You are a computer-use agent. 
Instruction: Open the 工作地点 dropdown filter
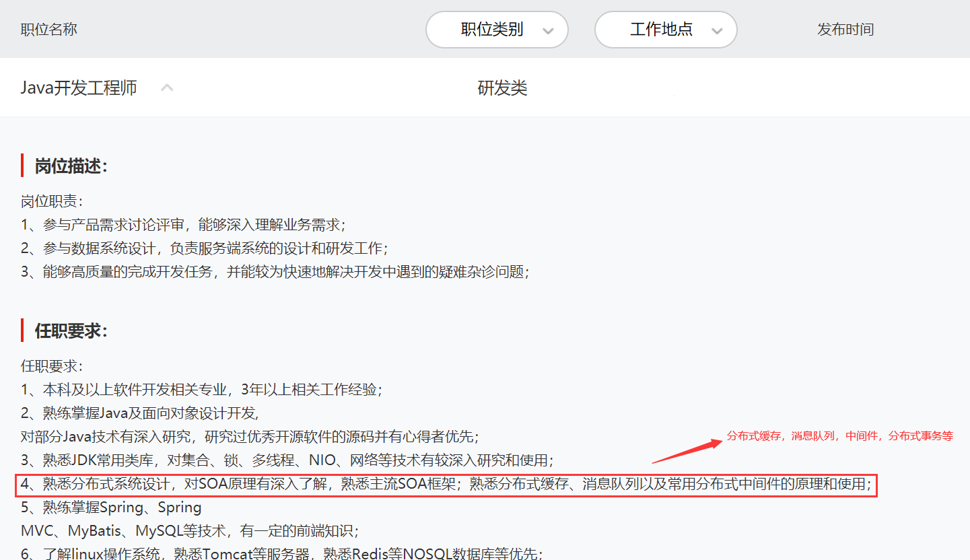pos(666,30)
